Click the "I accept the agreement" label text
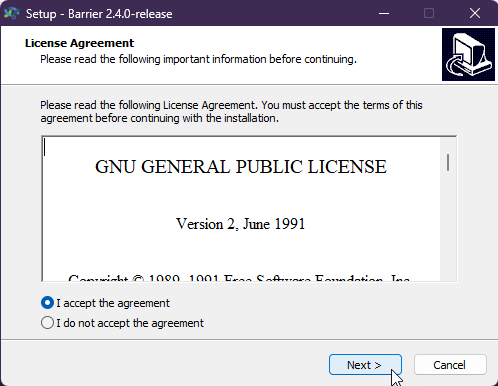This screenshot has width=498, height=386. [x=113, y=303]
